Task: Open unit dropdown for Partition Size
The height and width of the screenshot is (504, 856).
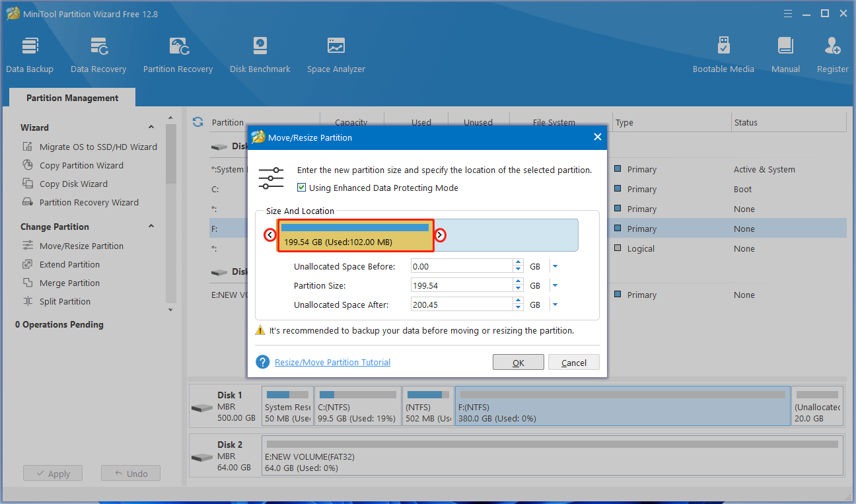Action: pos(555,285)
